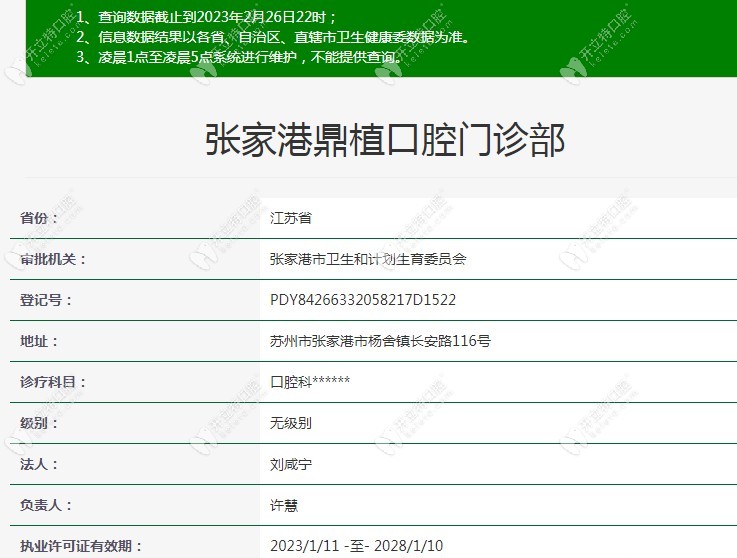Click the 级别 label
Viewport: 737px width, 558px height.
point(39,423)
